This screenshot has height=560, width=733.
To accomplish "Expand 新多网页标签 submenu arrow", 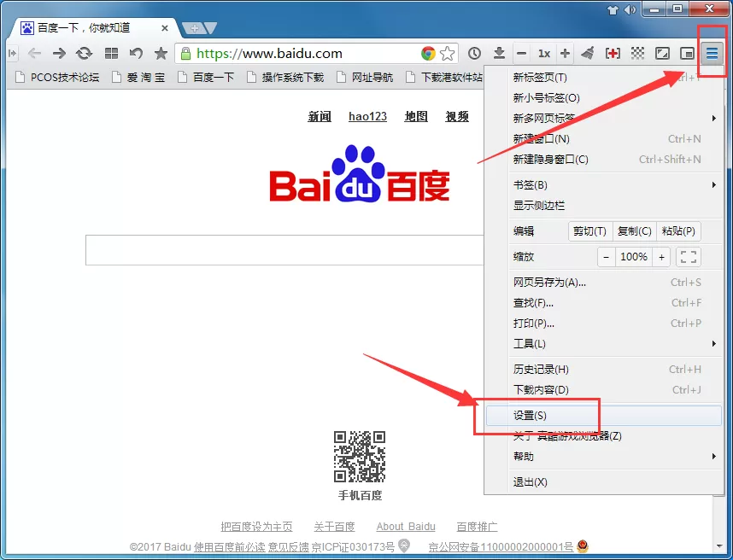I will click(714, 118).
